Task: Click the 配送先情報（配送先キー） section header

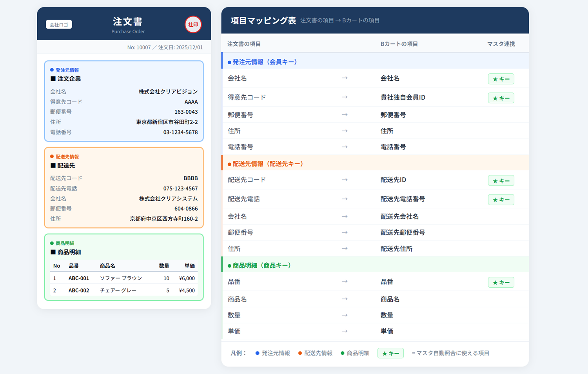Action: pyautogui.click(x=267, y=164)
